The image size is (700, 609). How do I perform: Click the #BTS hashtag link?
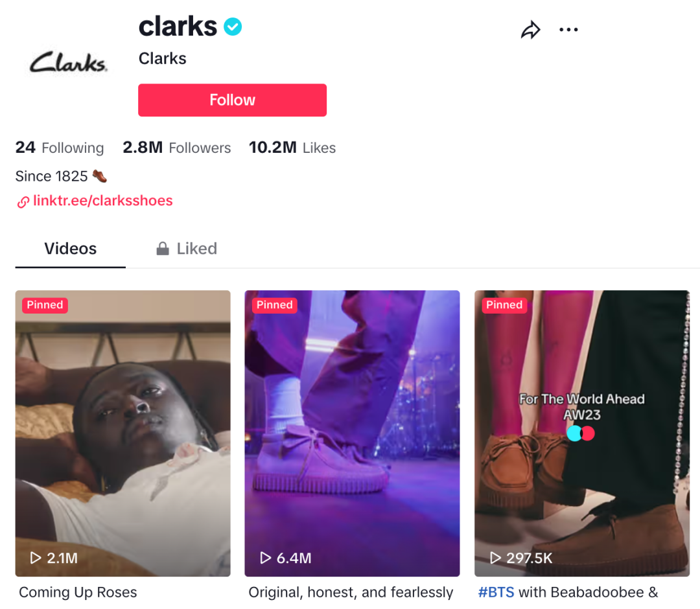tap(496, 592)
